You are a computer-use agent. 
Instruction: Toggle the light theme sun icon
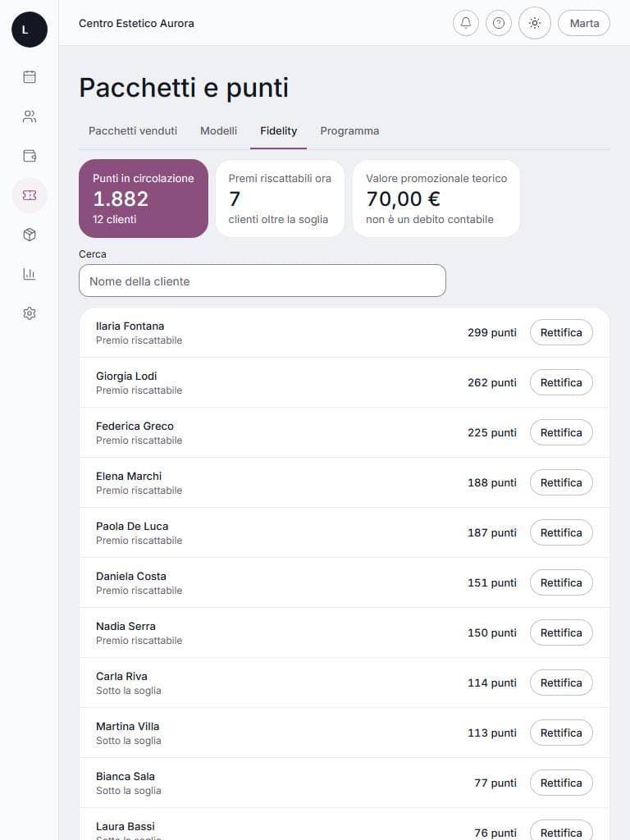tap(535, 23)
